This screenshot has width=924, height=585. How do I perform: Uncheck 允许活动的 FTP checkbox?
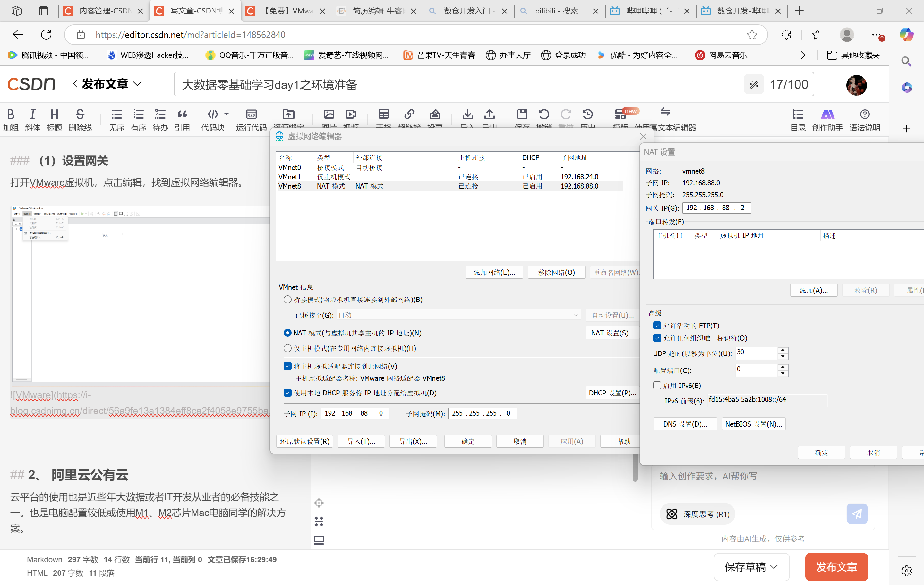point(657,325)
